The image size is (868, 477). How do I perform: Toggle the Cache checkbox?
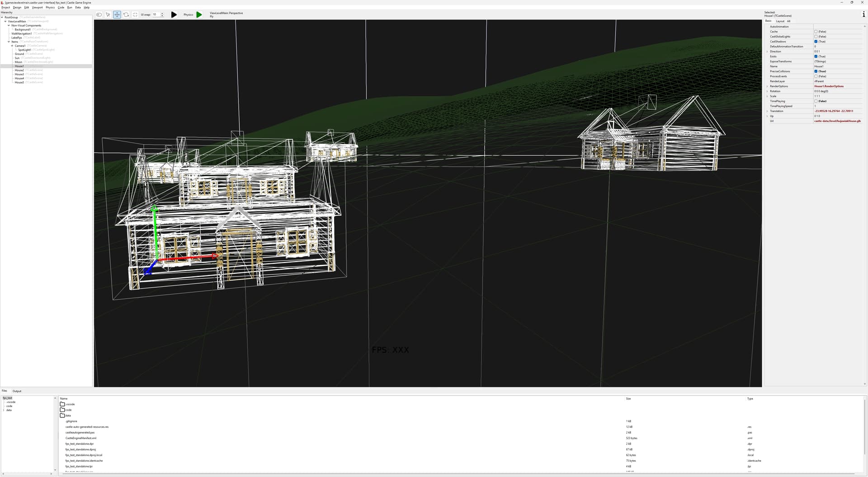(816, 32)
